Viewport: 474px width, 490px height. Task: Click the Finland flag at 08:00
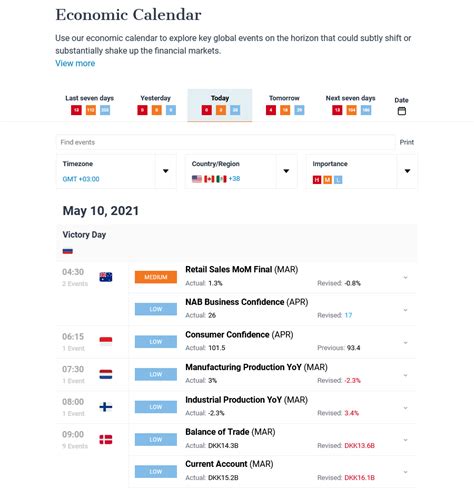pyautogui.click(x=106, y=407)
